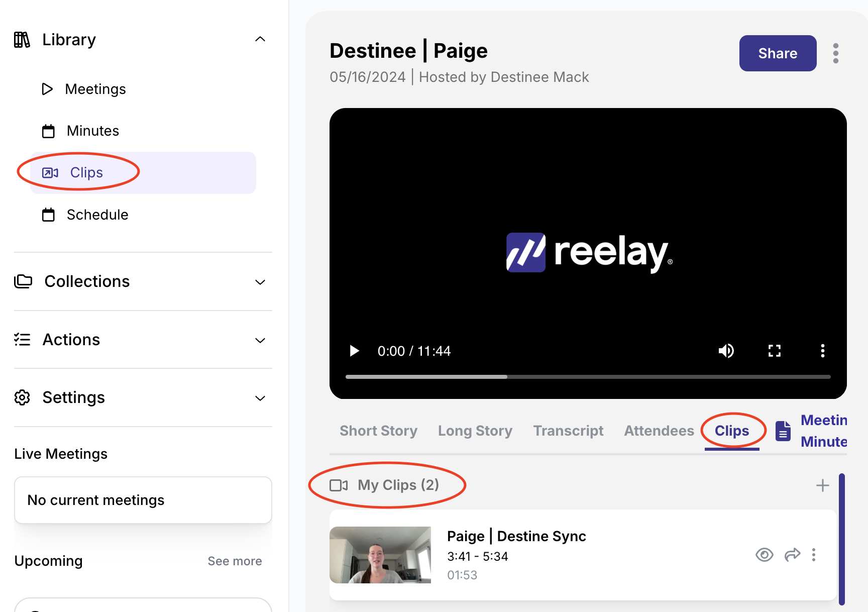Click the Library books icon
This screenshot has width=868, height=612.
tap(22, 40)
